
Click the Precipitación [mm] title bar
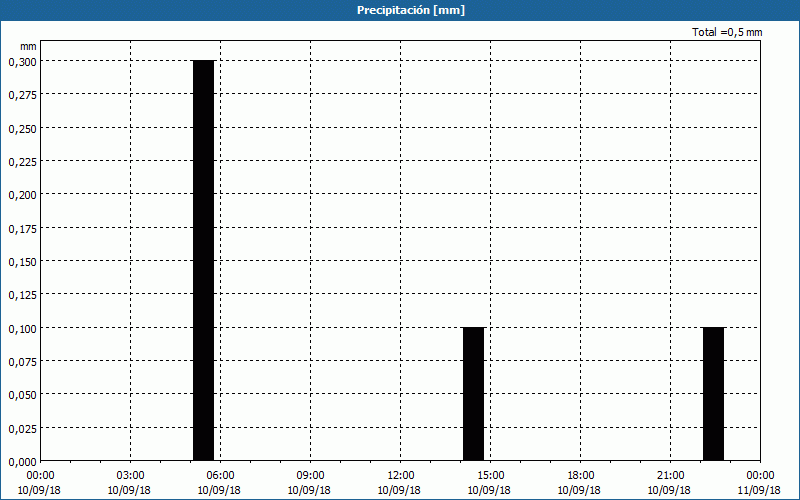coord(400,10)
